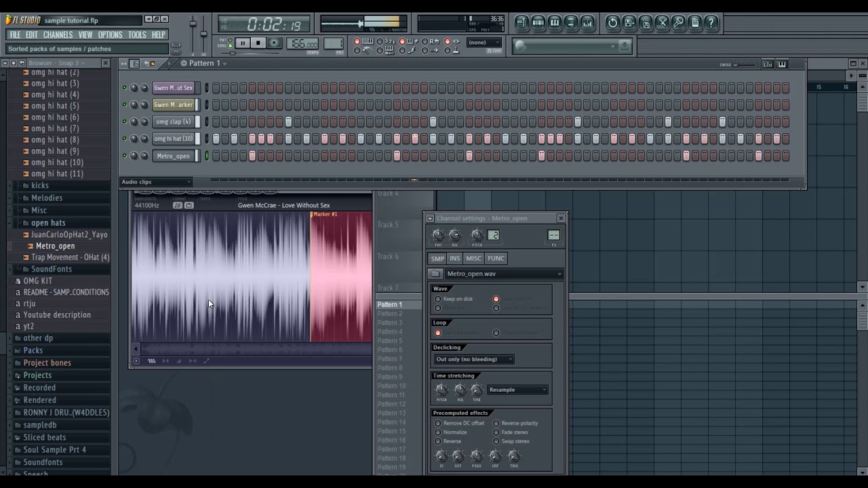The height and width of the screenshot is (488, 868).
Task: Select Pattern 9 in the pattern list
Action: (389, 376)
